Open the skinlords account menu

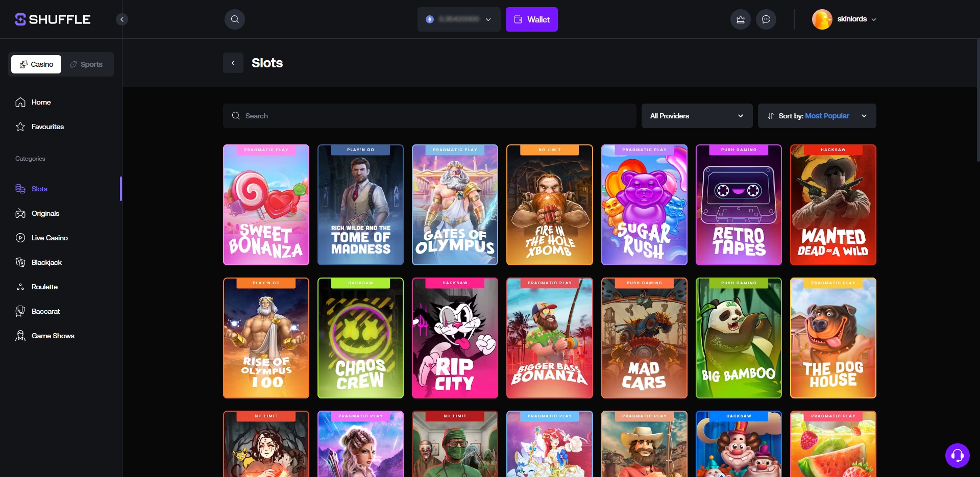(x=844, y=19)
